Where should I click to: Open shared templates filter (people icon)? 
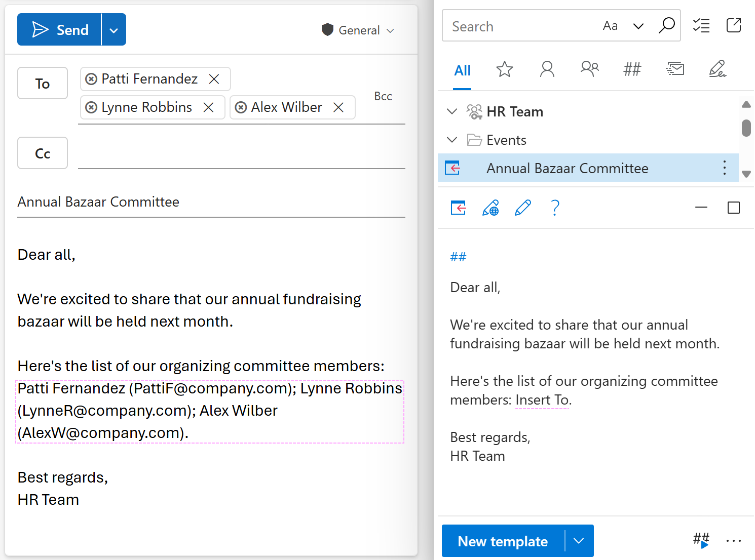(x=589, y=69)
